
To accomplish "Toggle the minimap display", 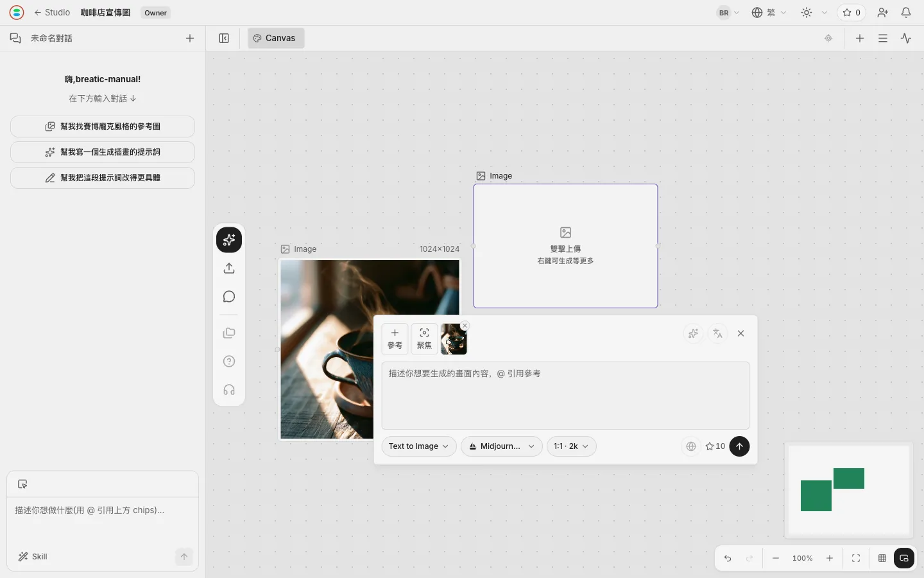I will (x=904, y=558).
